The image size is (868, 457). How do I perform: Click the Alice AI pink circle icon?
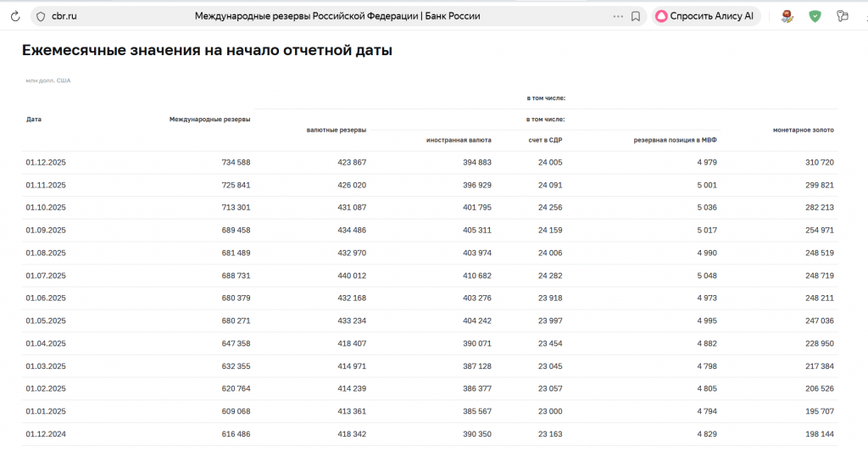[x=661, y=16]
